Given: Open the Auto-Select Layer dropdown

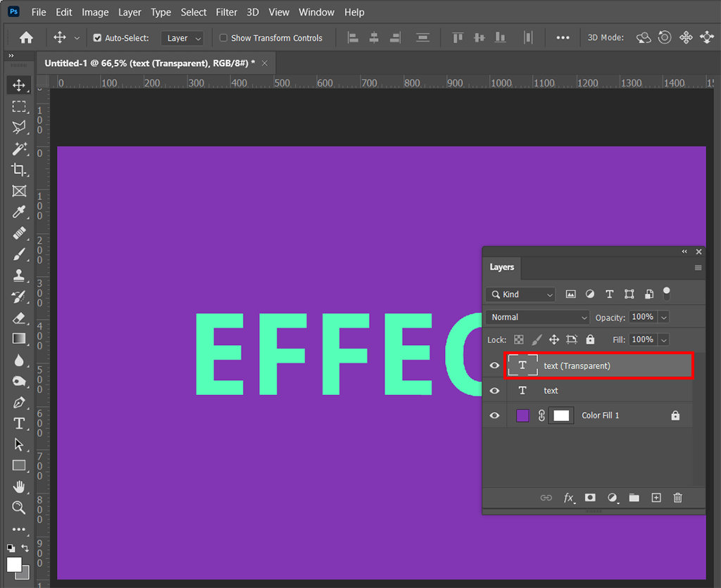Looking at the screenshot, I should (x=182, y=38).
